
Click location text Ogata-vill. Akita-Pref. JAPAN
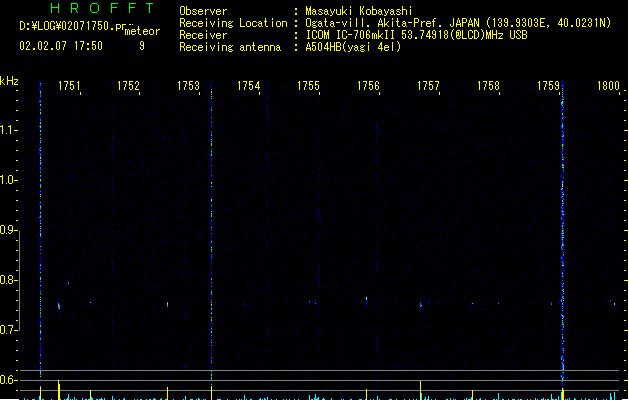tap(392, 23)
